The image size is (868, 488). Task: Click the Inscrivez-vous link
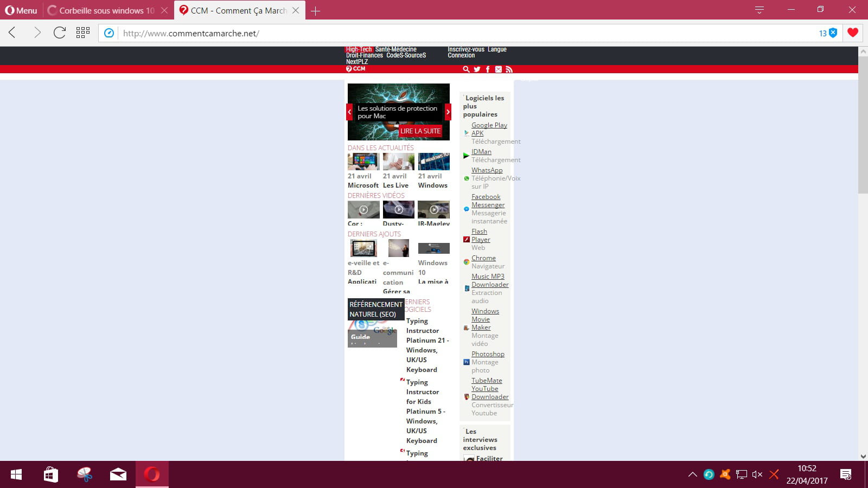point(466,49)
